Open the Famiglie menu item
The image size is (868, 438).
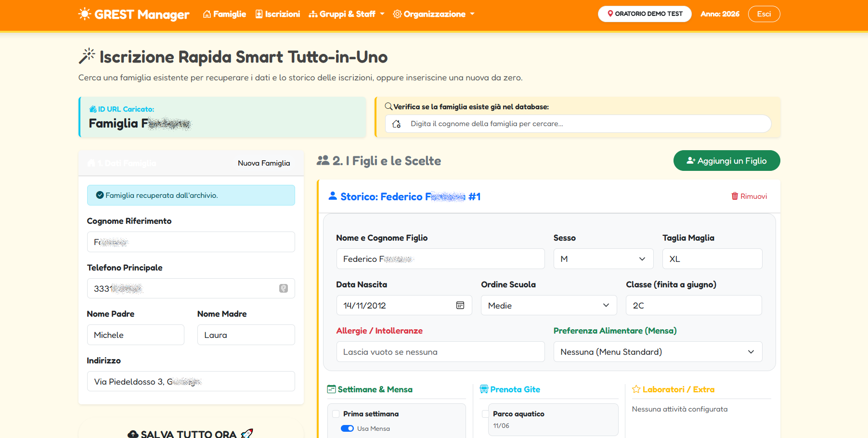(x=224, y=14)
